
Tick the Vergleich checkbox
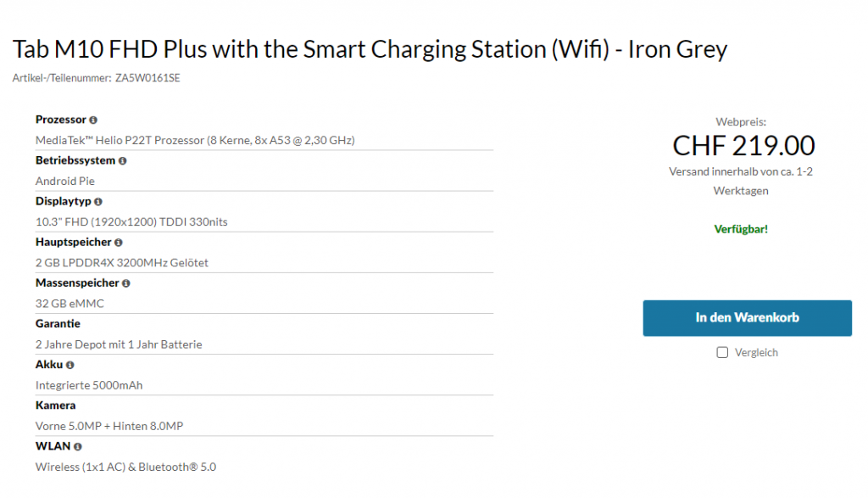click(x=722, y=353)
